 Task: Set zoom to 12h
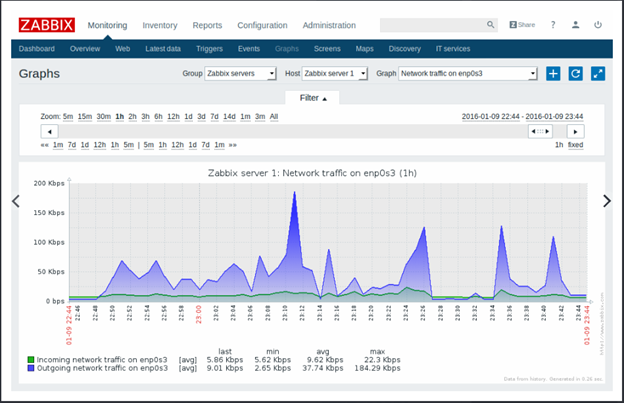point(174,117)
